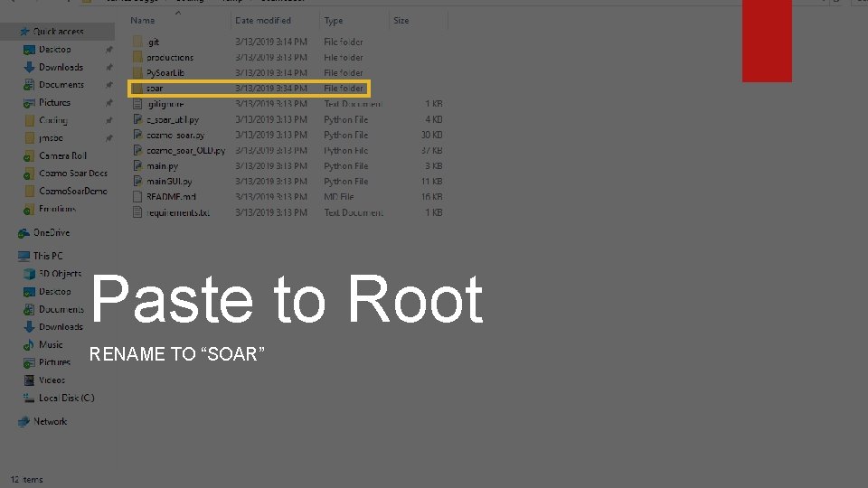Select the .gitignore file icon
Image resolution: width=868 pixels, height=488 pixels.
[137, 103]
